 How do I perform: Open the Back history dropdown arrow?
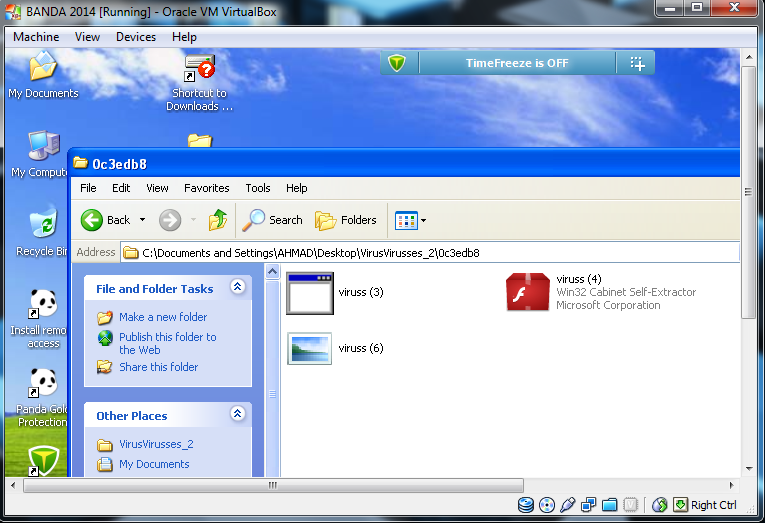point(142,220)
